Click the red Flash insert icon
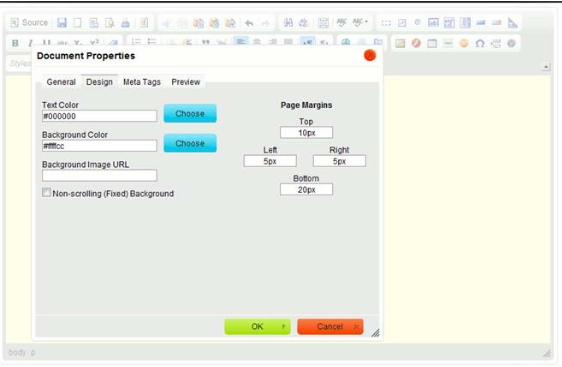Viewport: 562px width, 367px height. [x=416, y=43]
